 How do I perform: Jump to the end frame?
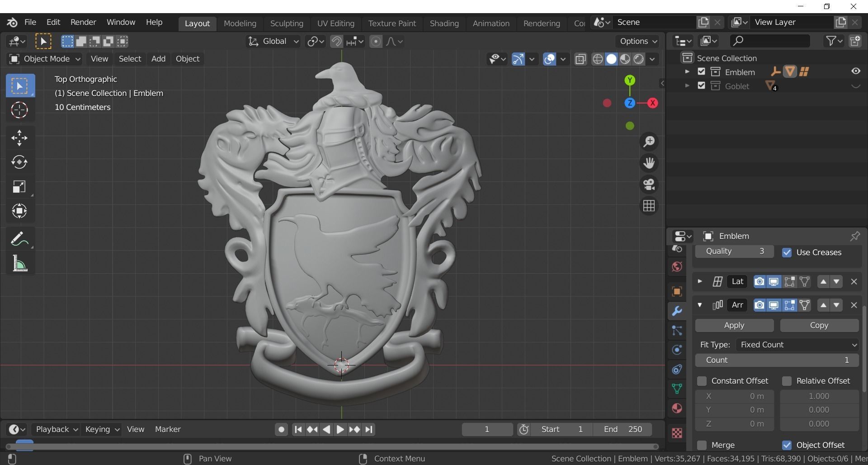click(369, 429)
